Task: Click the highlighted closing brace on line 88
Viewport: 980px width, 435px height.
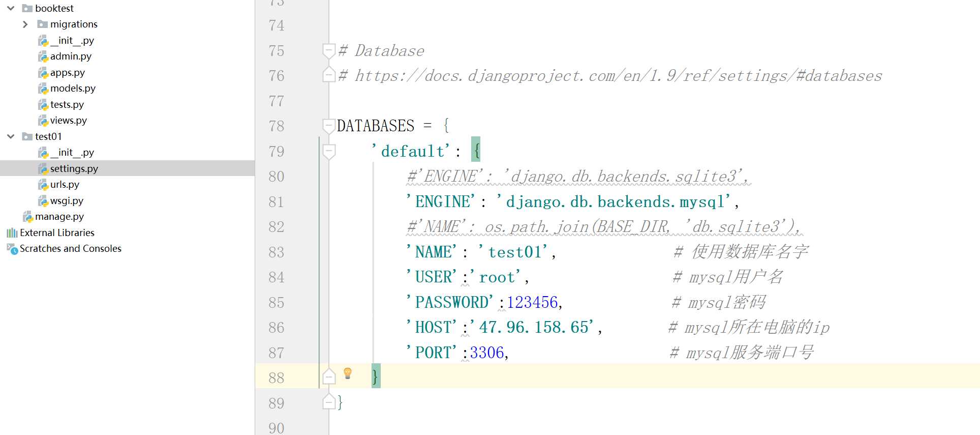Action: (376, 376)
